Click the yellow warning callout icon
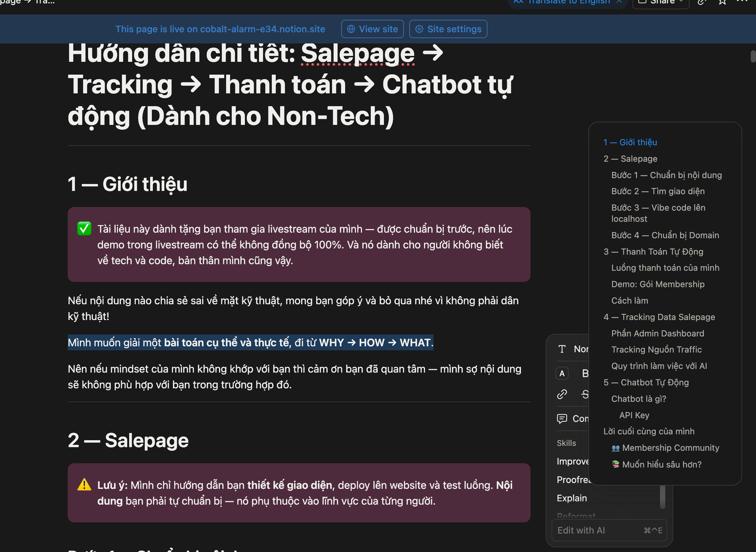756x552 pixels. click(x=84, y=484)
